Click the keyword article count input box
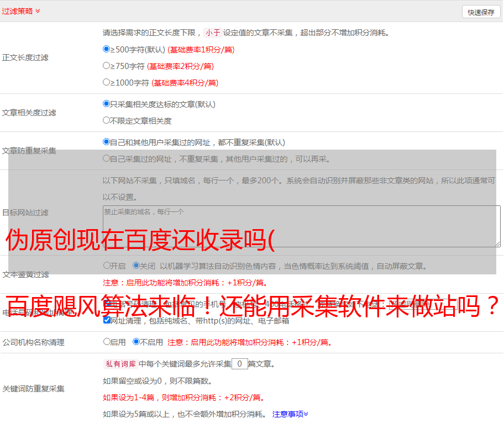The image size is (504, 424). click(239, 364)
